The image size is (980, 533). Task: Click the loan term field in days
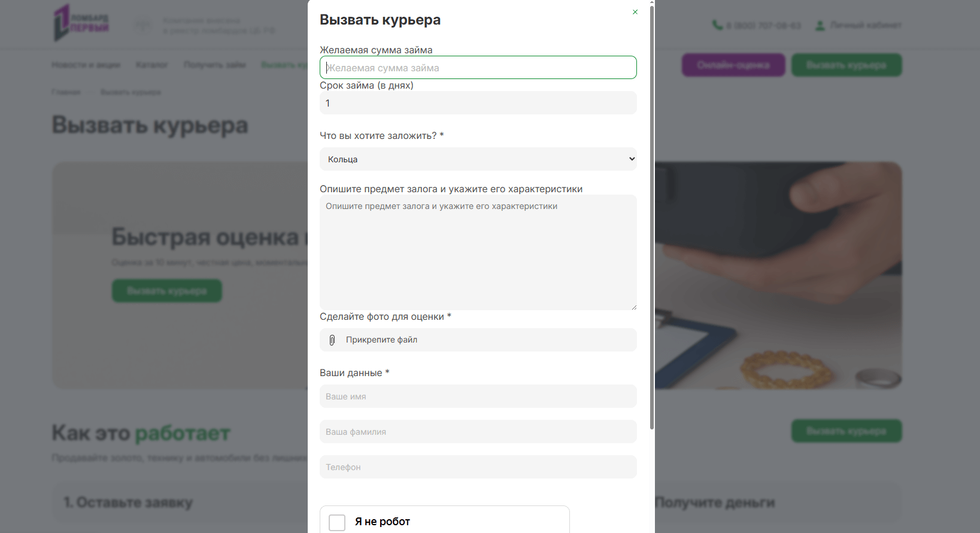pos(478,103)
